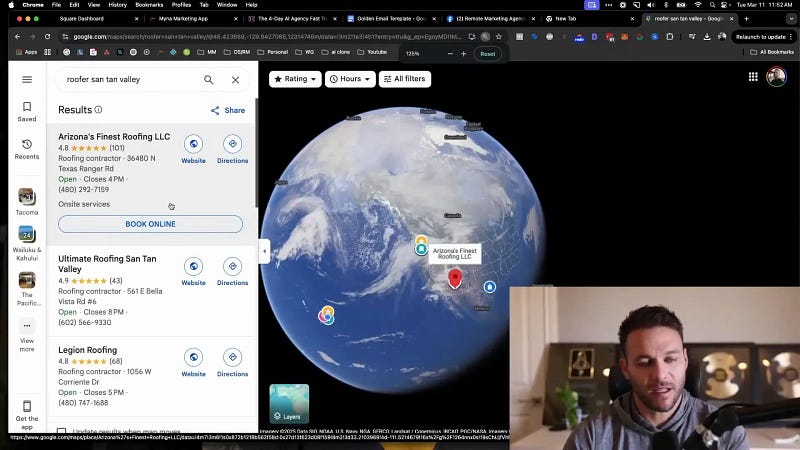Open Ultimate Roofing San Tan Valley website
This screenshot has width=800, height=450.
pyautogui.click(x=193, y=272)
